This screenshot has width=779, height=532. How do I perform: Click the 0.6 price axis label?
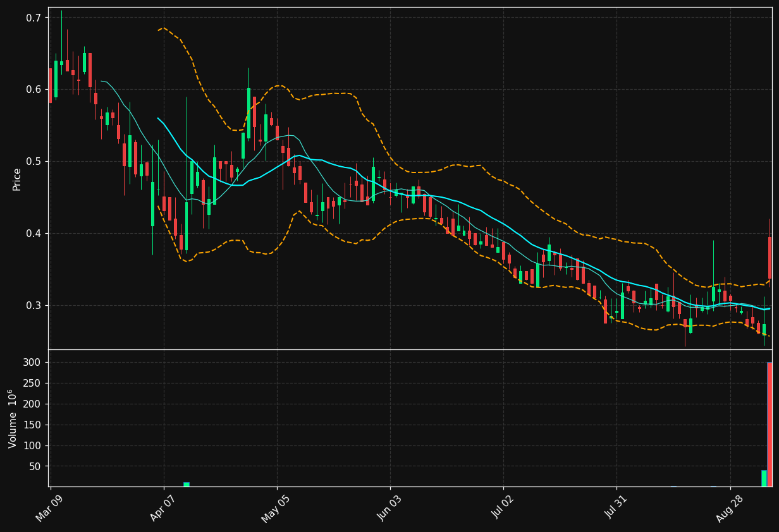[x=34, y=90]
